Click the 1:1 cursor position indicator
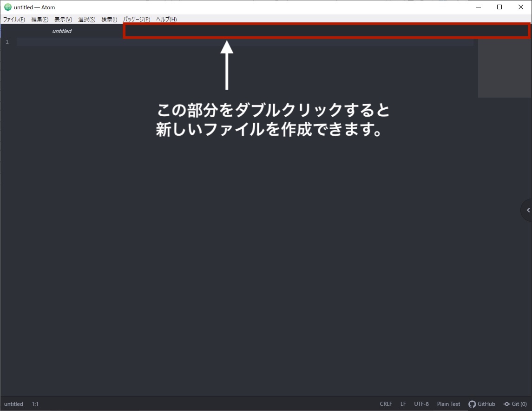The height and width of the screenshot is (411, 532). pyautogui.click(x=35, y=404)
